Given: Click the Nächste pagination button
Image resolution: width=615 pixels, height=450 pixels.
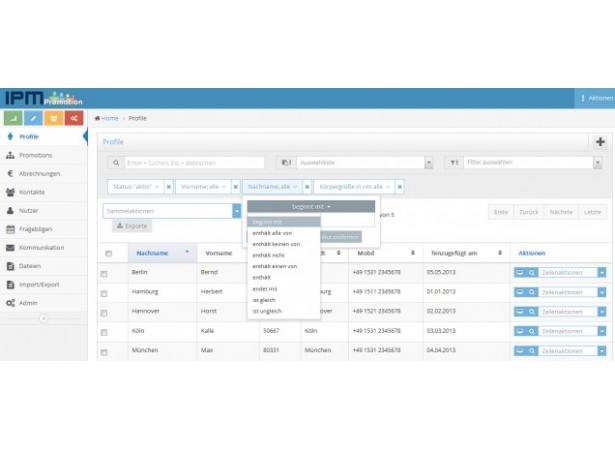Looking at the screenshot, I should click(x=561, y=211).
